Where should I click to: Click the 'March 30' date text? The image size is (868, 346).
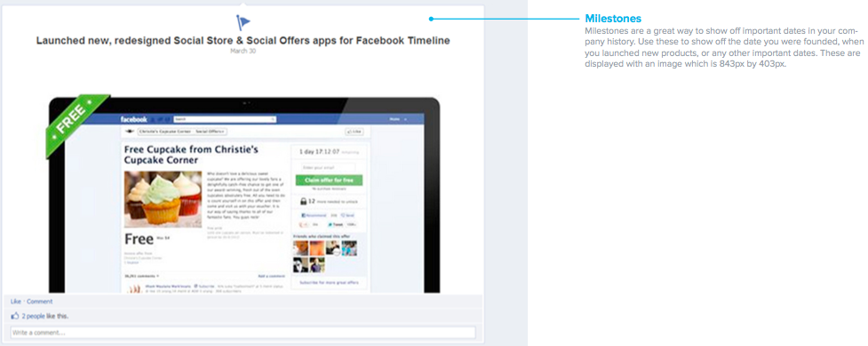243,51
